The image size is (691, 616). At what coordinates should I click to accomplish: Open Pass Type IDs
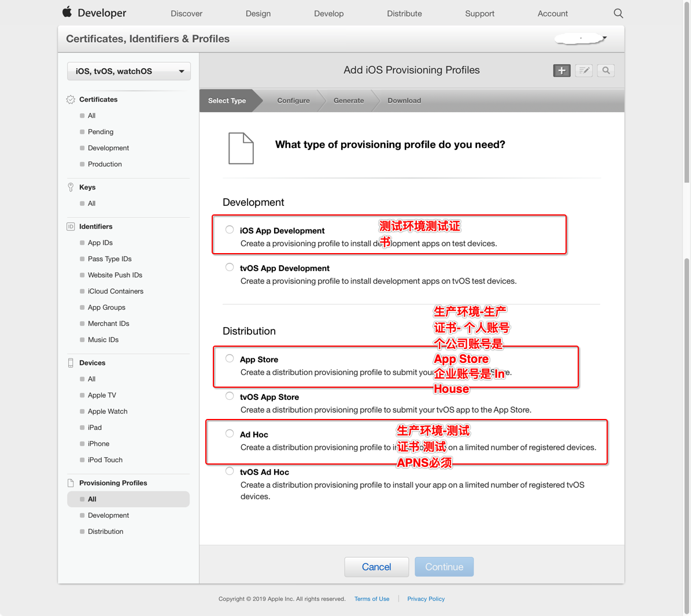110,259
